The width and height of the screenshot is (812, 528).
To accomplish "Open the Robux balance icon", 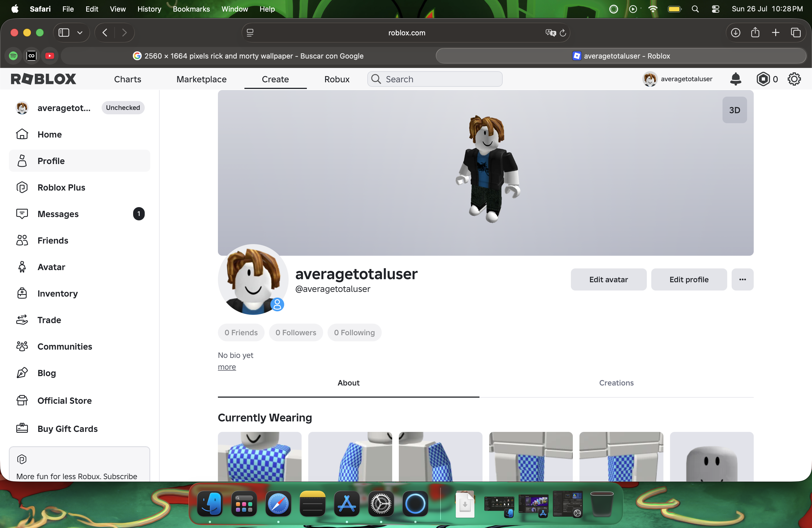I will tap(763, 79).
